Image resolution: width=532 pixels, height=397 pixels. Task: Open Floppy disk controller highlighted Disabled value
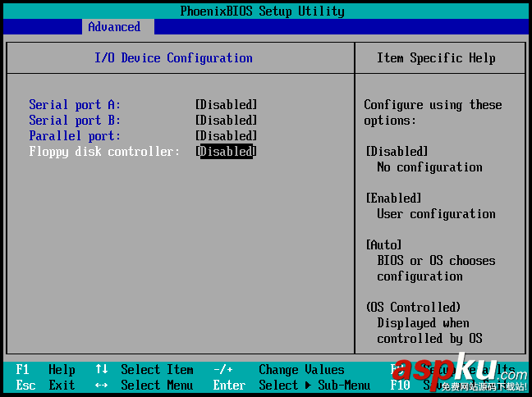(227, 151)
